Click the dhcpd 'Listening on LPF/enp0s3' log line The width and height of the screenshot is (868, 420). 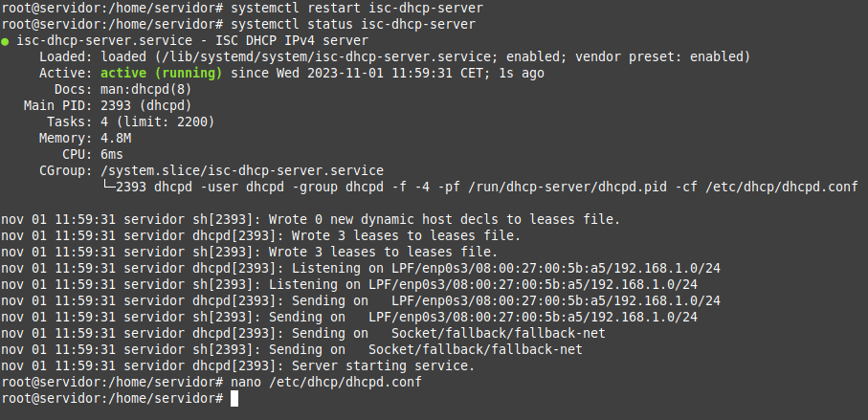click(x=361, y=269)
